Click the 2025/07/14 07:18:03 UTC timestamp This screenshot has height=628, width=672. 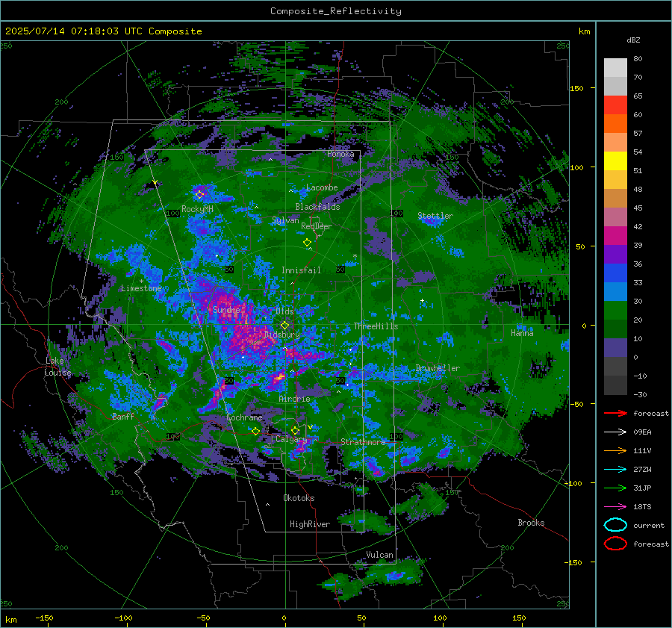[x=103, y=31]
